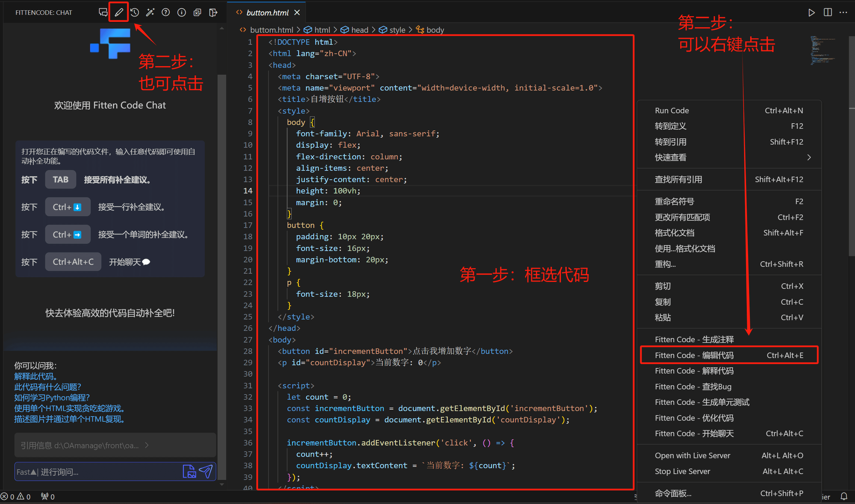855x504 pixels.
Task: Choose 剪切 in context menu
Action: coord(729,286)
